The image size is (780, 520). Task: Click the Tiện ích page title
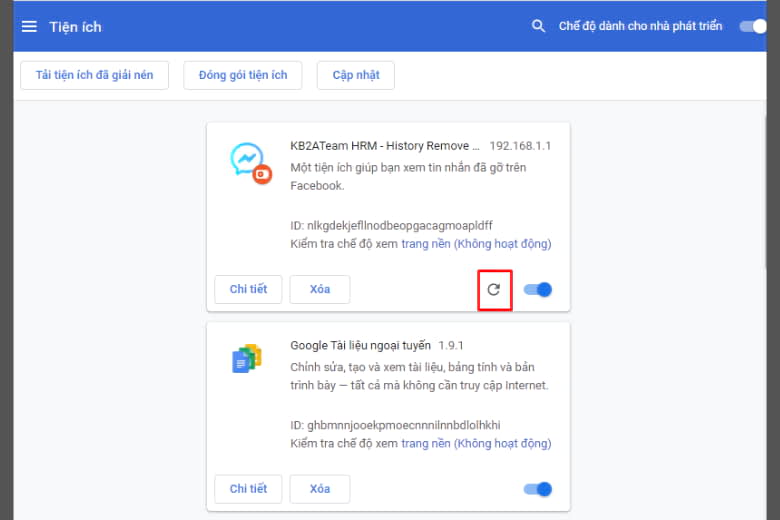[x=75, y=27]
